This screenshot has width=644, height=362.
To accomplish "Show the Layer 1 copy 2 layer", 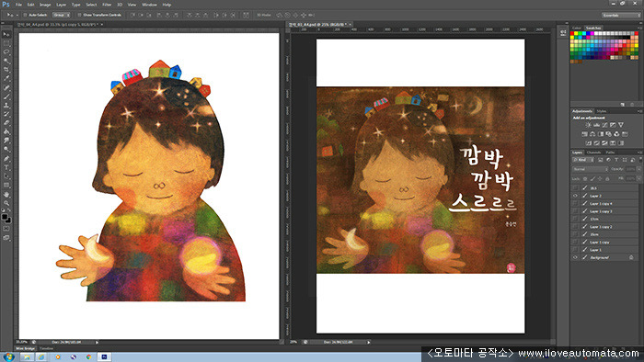I will tap(575, 227).
